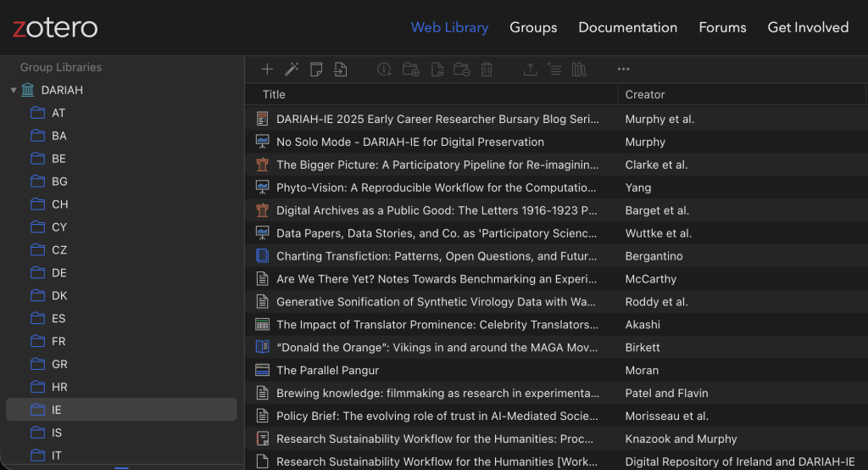Click the book icon beside Charting Transfiction
868x470 pixels.
263,255
